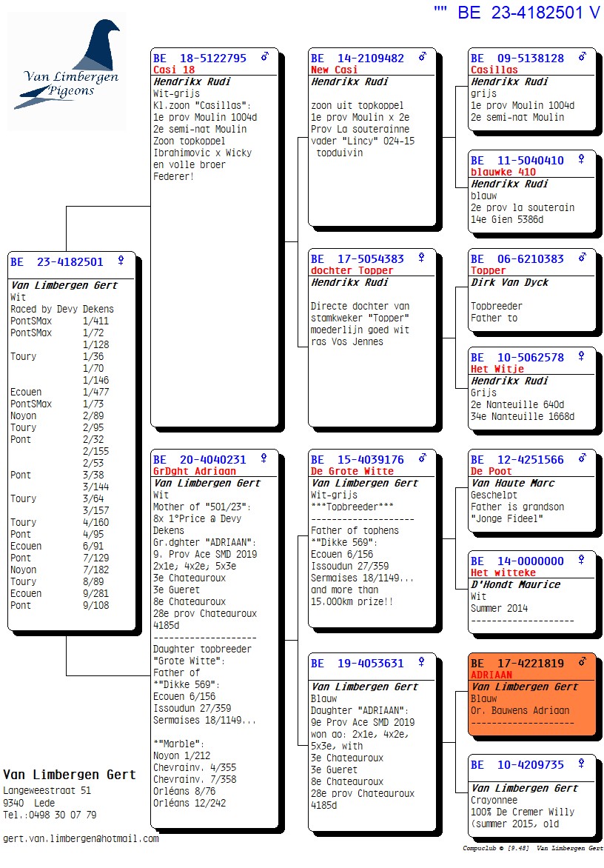Screen dimensions: 604x868
Task: Click the email gert.van.limbergen@hotmail.com
Action: pyautogui.click(x=81, y=838)
